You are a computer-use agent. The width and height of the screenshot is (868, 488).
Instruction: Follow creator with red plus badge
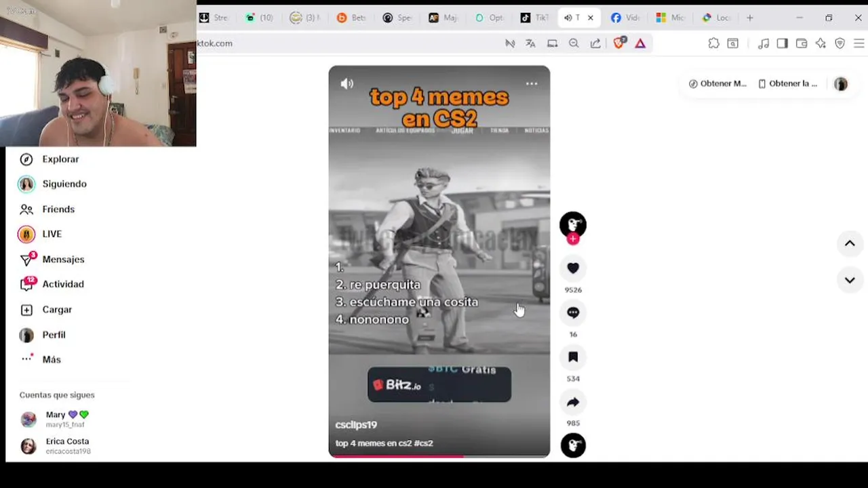573,239
